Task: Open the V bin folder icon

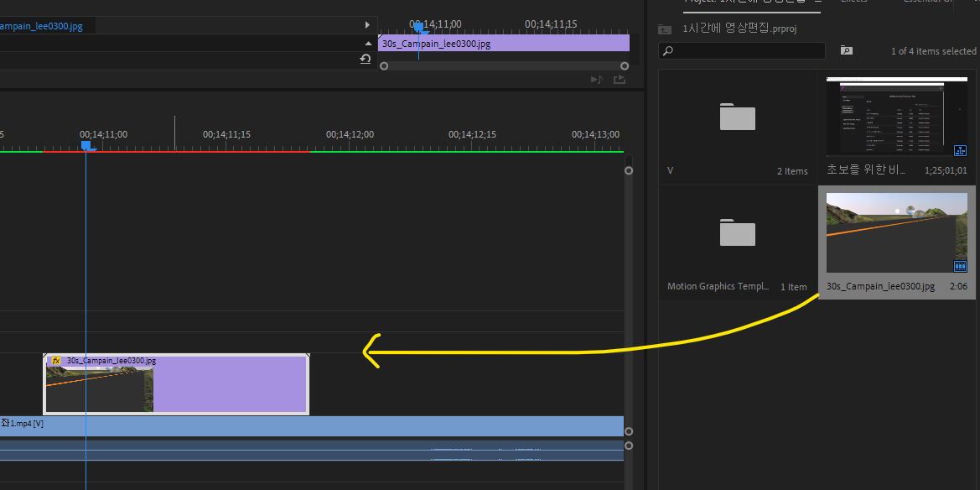Action: (x=738, y=117)
